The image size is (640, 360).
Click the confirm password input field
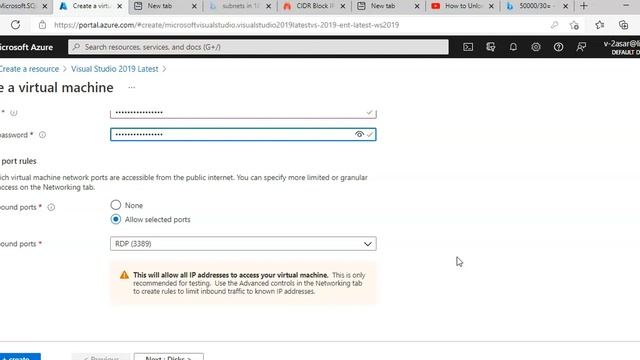click(243, 134)
